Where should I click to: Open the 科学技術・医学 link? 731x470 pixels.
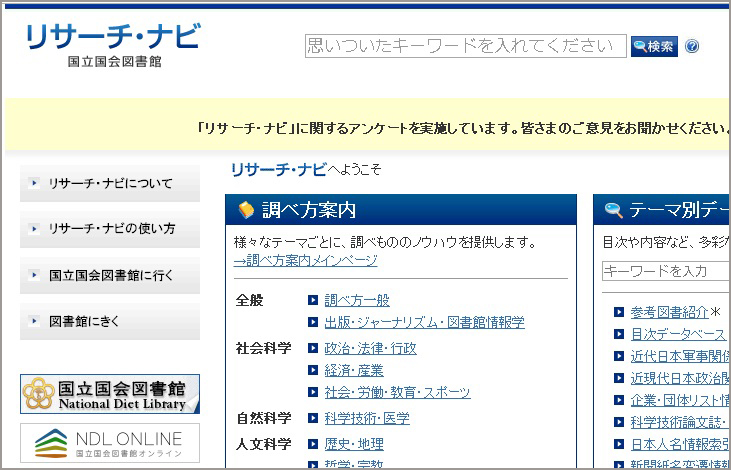coord(367,418)
